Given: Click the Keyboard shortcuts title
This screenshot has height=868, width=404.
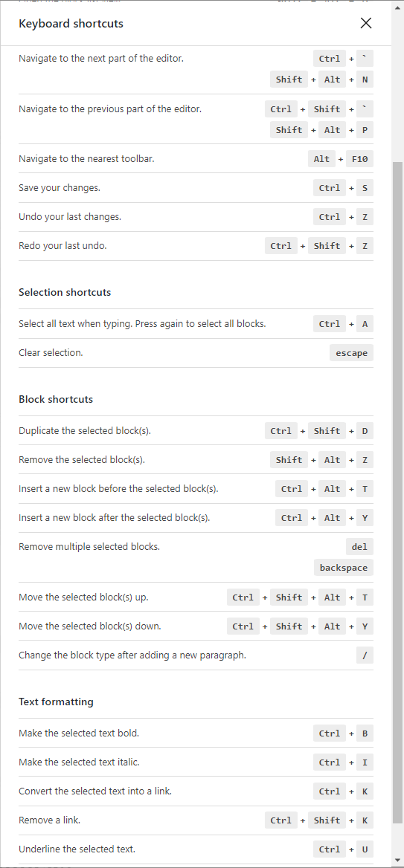Looking at the screenshot, I should 71,23.
